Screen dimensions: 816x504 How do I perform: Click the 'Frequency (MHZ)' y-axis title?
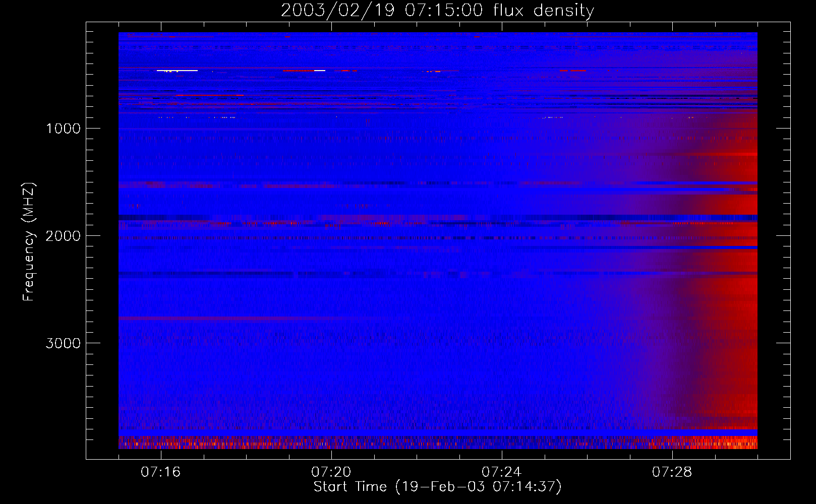coord(29,242)
